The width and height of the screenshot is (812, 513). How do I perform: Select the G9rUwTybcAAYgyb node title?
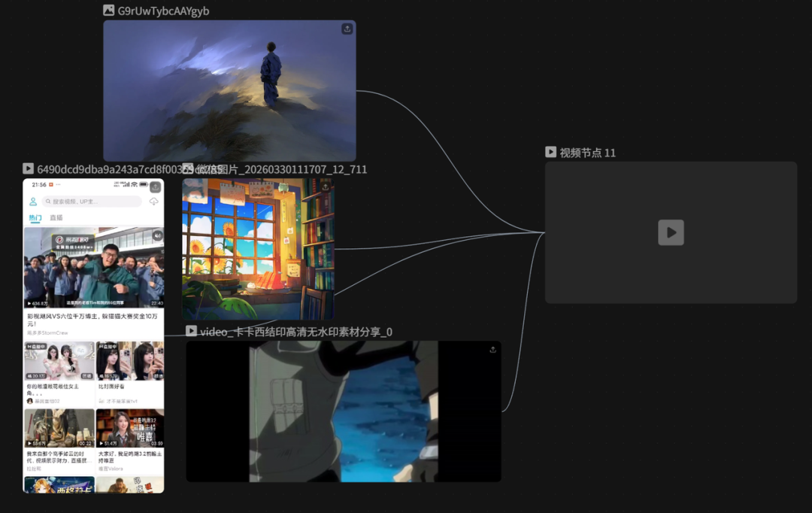click(163, 11)
